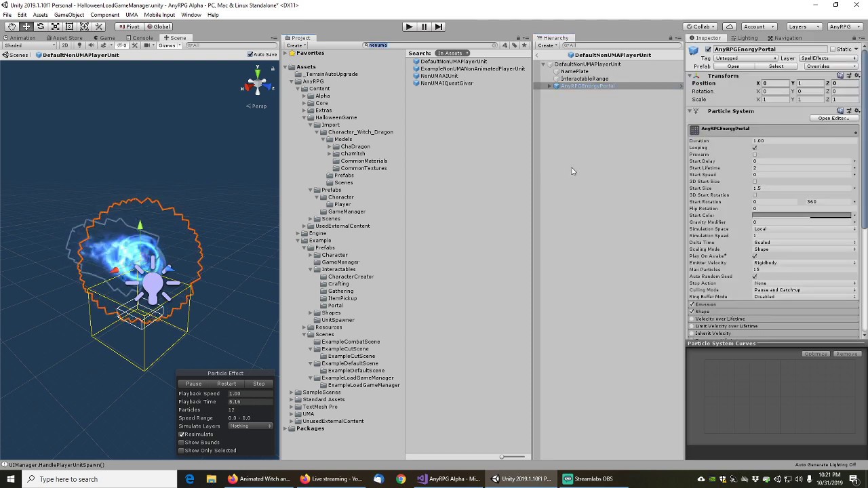This screenshot has height=488, width=868.
Task: Click Stop in Particle Effect panel
Action: (x=259, y=384)
